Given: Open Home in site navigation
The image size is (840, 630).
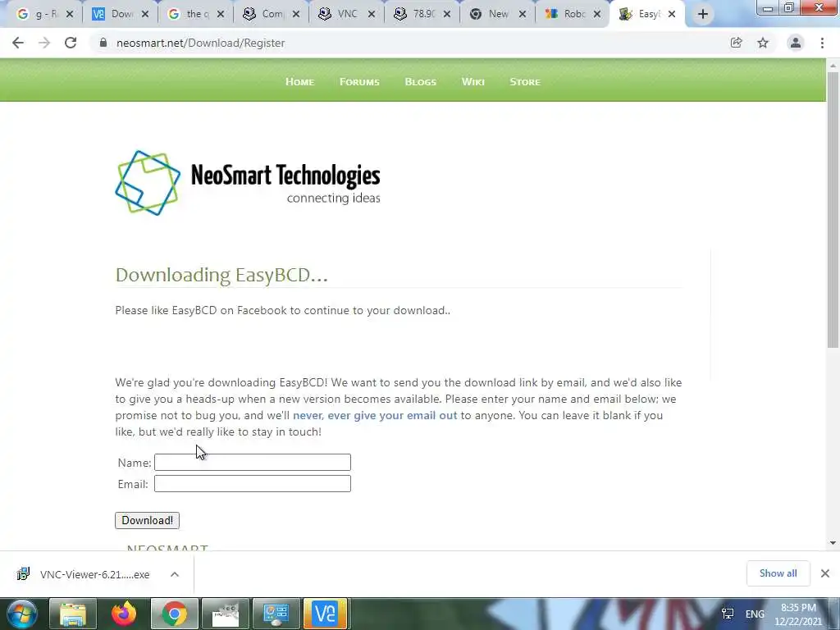Looking at the screenshot, I should point(300,82).
